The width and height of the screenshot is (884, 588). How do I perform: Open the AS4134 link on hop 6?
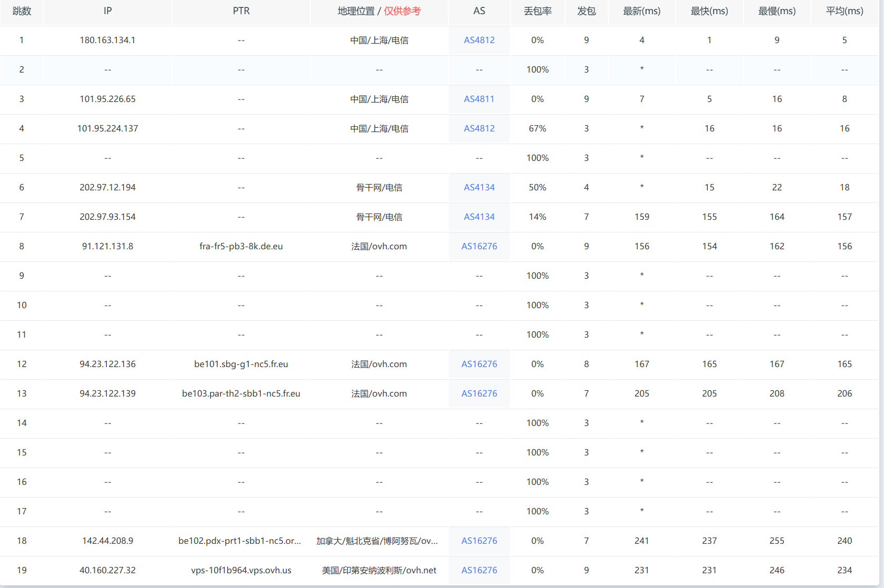click(479, 187)
